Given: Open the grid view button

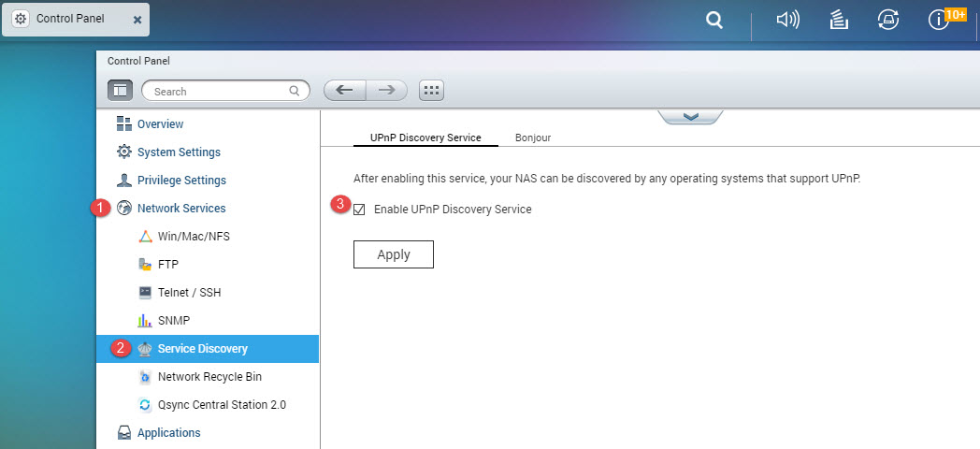Looking at the screenshot, I should (x=431, y=90).
